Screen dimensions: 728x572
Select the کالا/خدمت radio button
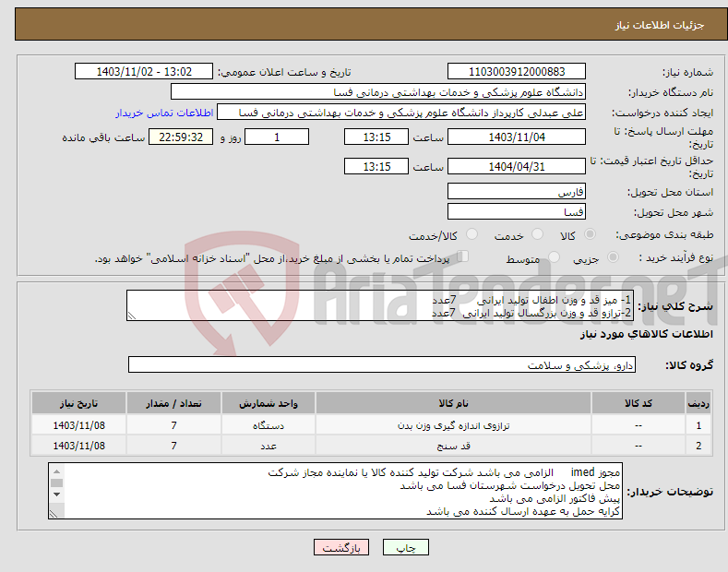click(471, 234)
